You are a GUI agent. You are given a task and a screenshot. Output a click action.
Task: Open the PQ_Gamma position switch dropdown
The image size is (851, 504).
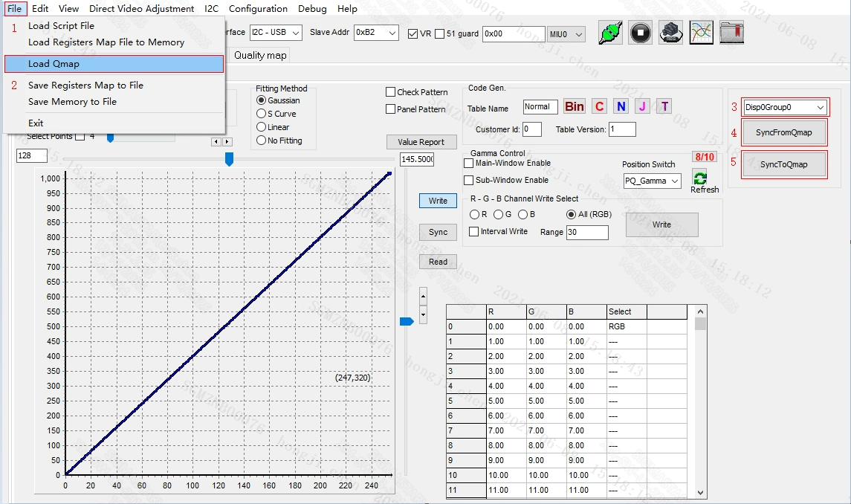653,181
